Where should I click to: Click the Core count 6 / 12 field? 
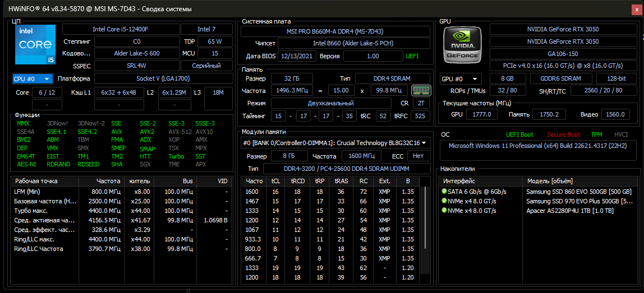point(47,93)
